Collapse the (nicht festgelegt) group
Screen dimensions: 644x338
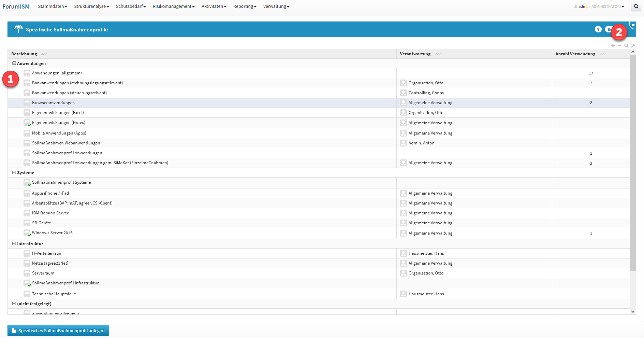(x=14, y=304)
